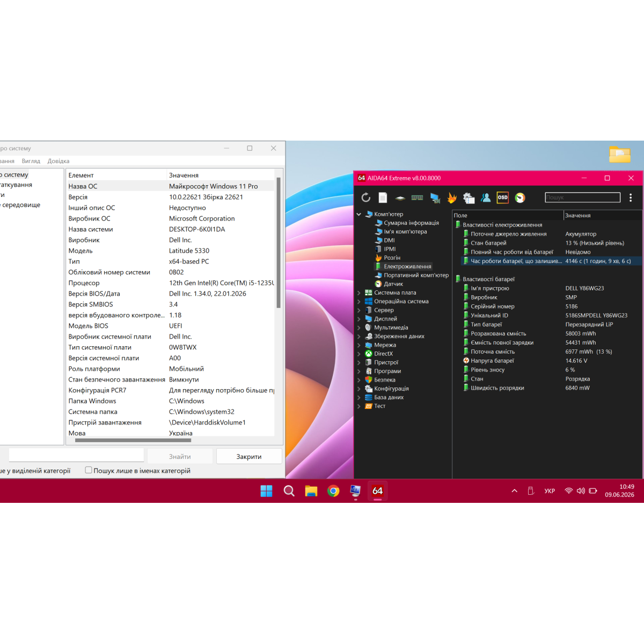Select the Безпека tree item

[384, 380]
